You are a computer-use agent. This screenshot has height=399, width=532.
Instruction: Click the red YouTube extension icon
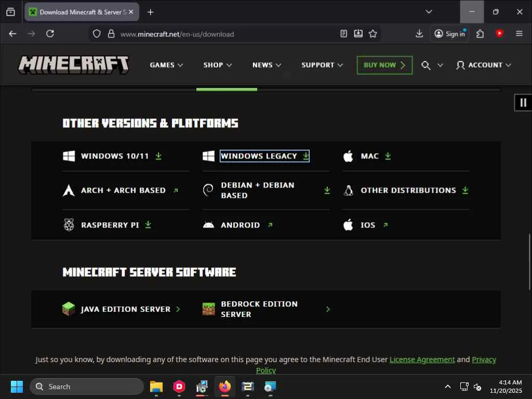point(499,33)
